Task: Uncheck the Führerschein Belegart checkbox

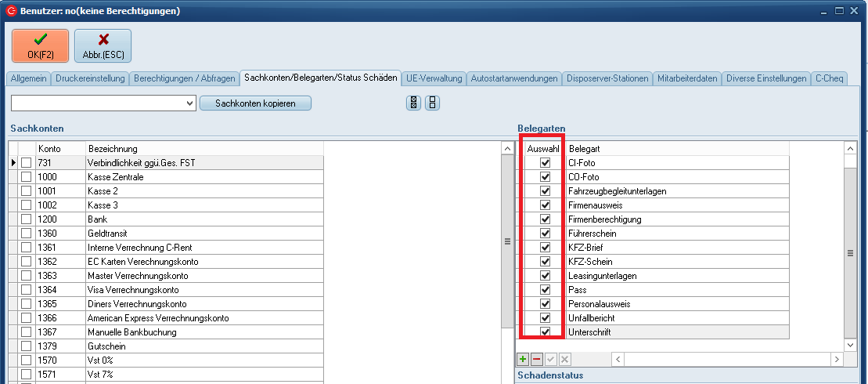Action: point(546,234)
